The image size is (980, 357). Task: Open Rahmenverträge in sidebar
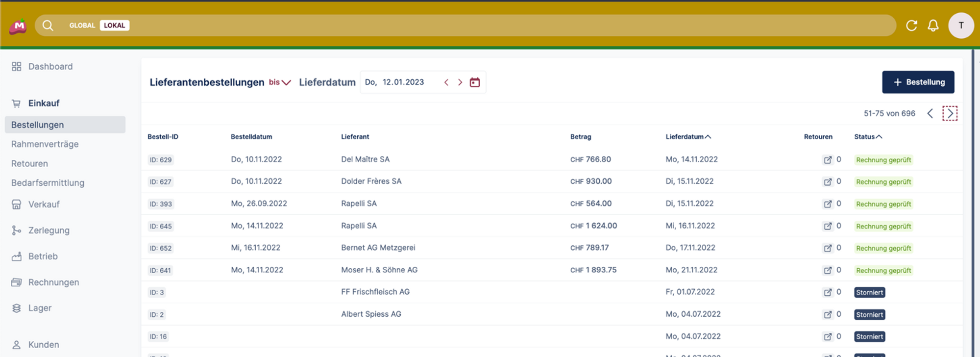pos(45,144)
